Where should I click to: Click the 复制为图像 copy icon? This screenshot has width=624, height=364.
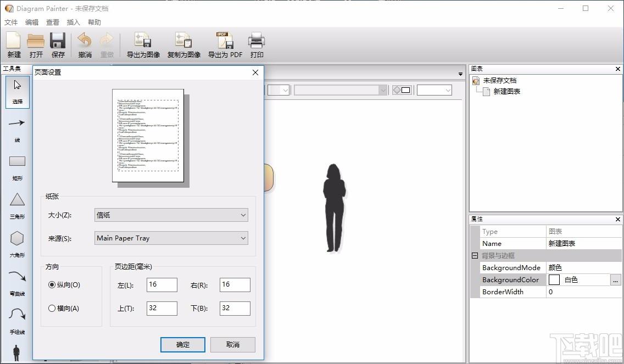[x=183, y=41]
